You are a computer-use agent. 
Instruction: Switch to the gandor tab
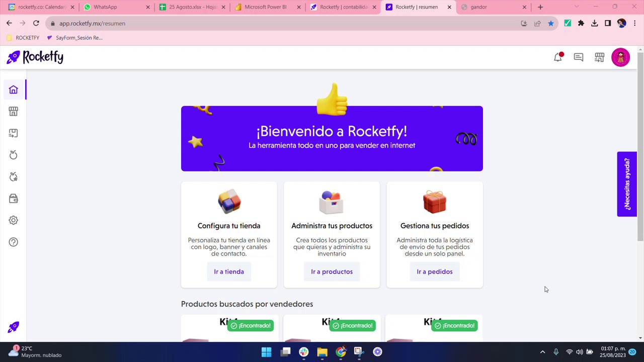[x=493, y=7]
